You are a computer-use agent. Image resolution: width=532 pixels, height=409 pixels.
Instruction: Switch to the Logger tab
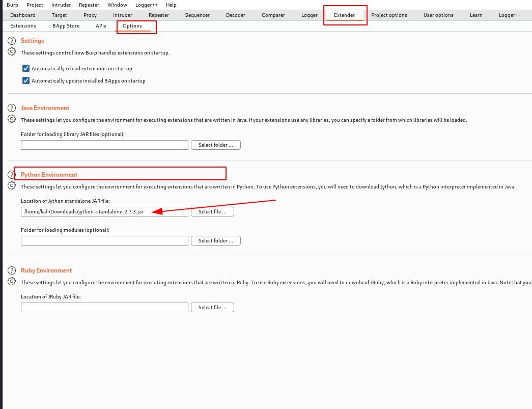point(310,15)
